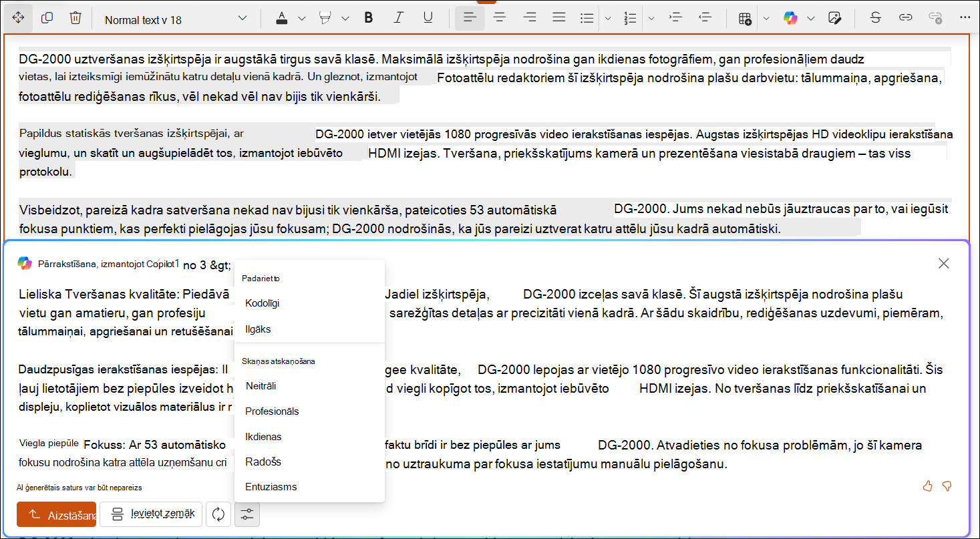
Task: Go to the next Copilot suggestion
Action: pos(222,264)
